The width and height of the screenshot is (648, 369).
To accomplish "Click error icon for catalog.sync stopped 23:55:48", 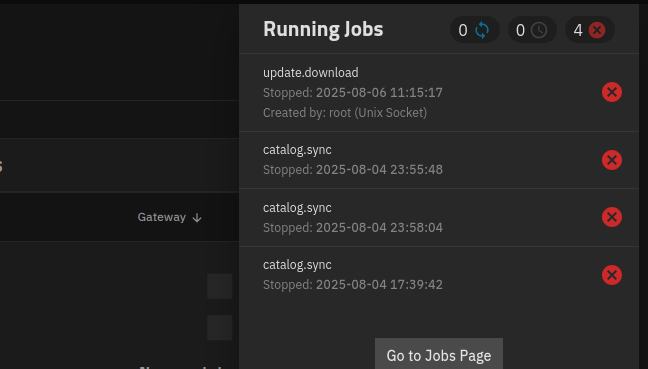I will tap(612, 160).
